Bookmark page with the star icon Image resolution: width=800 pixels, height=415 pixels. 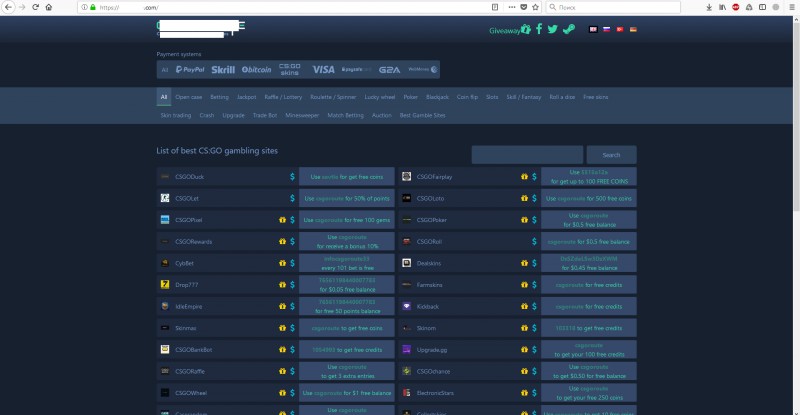[535, 7]
